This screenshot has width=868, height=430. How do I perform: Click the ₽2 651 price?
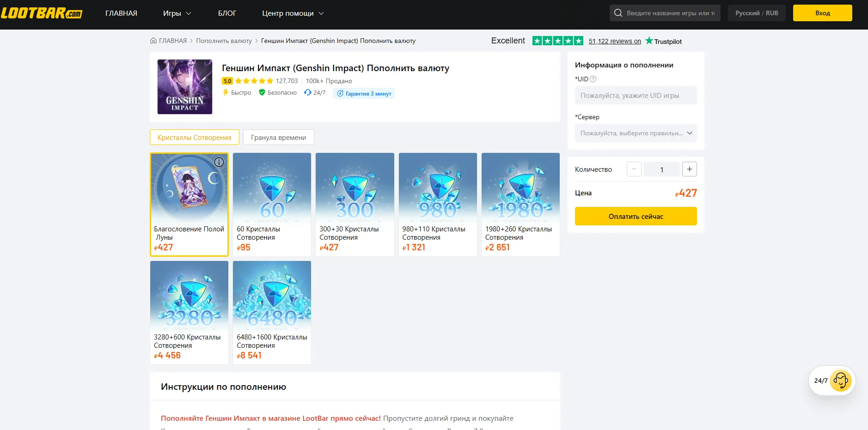pyautogui.click(x=497, y=247)
